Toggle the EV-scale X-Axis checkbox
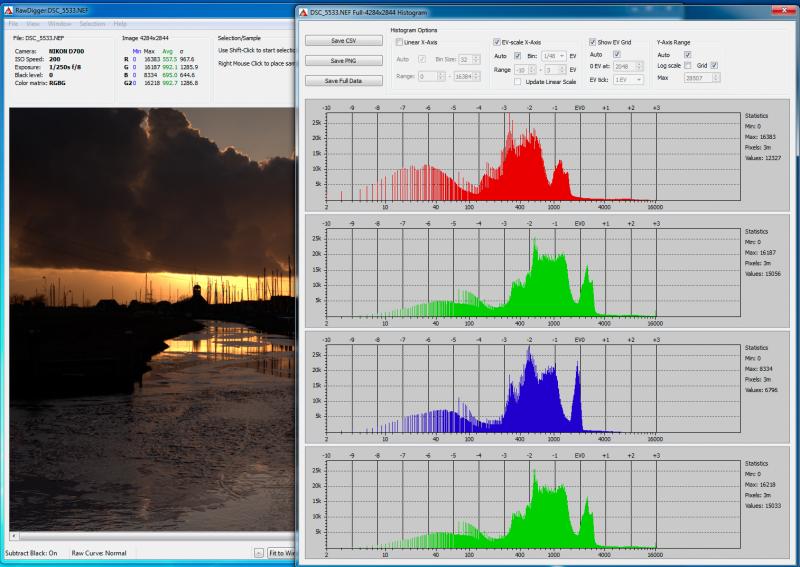800x567 pixels. pos(496,42)
